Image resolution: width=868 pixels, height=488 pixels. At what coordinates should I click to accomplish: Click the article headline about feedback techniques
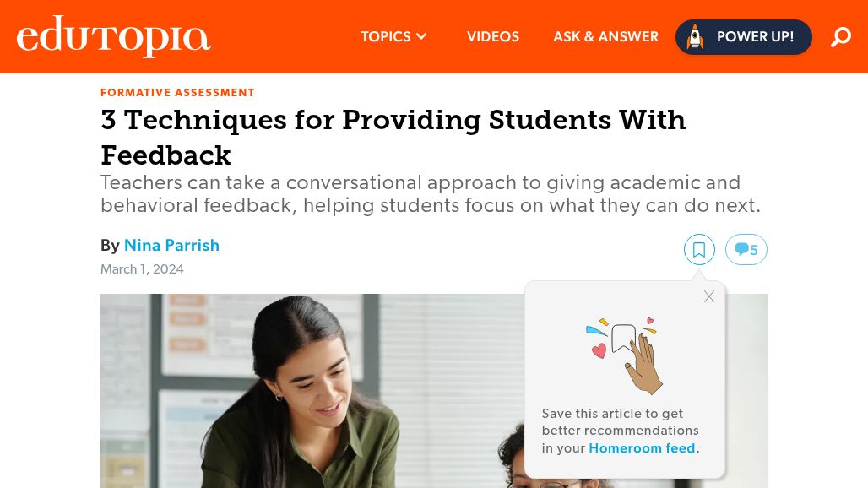click(x=393, y=138)
